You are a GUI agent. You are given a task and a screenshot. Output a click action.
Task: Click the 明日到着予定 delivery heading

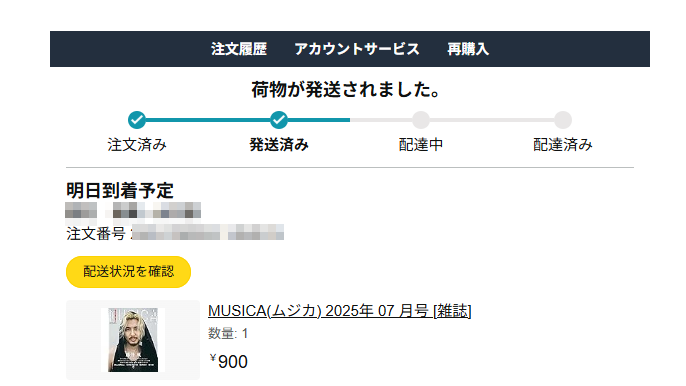(120, 191)
